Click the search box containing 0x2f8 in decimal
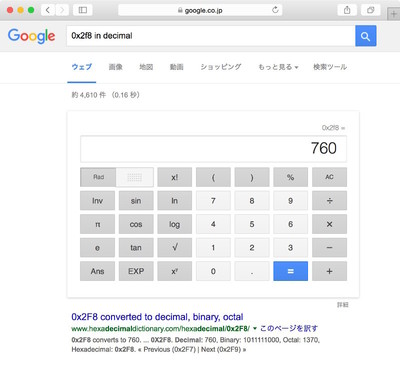 pos(211,36)
